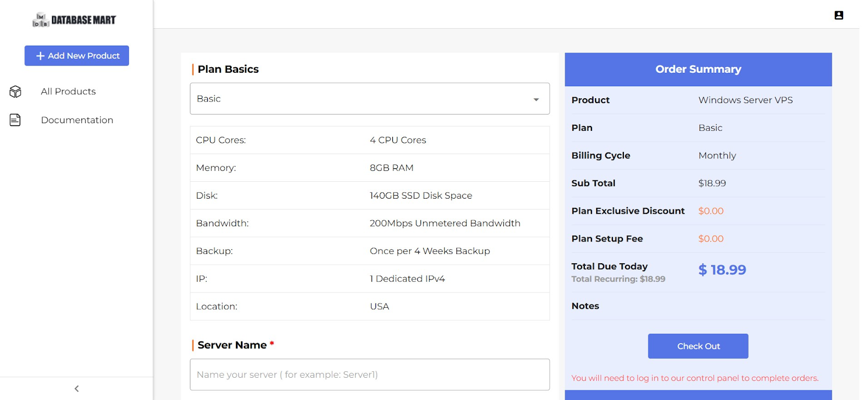Click the Add New Product button label

84,56
